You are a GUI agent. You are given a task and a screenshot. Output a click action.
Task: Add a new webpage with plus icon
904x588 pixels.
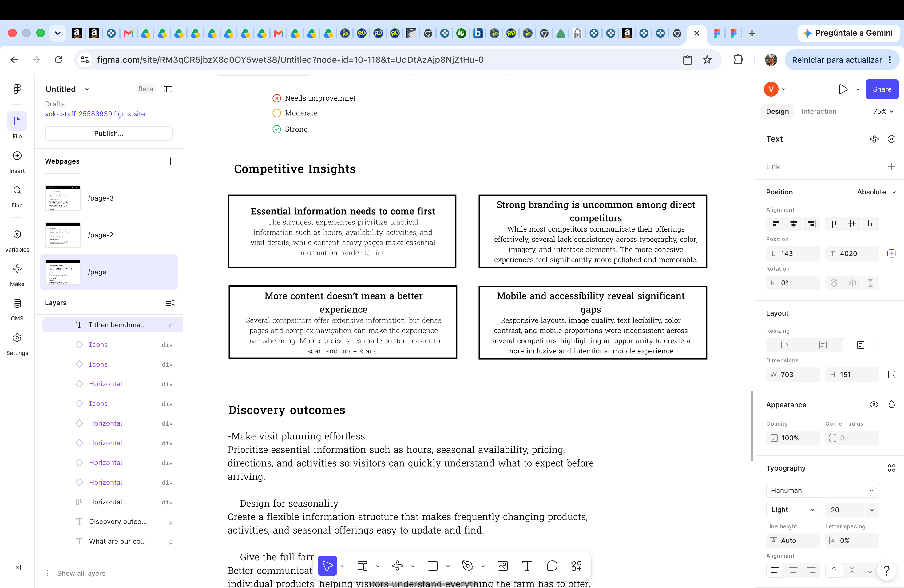tap(170, 161)
